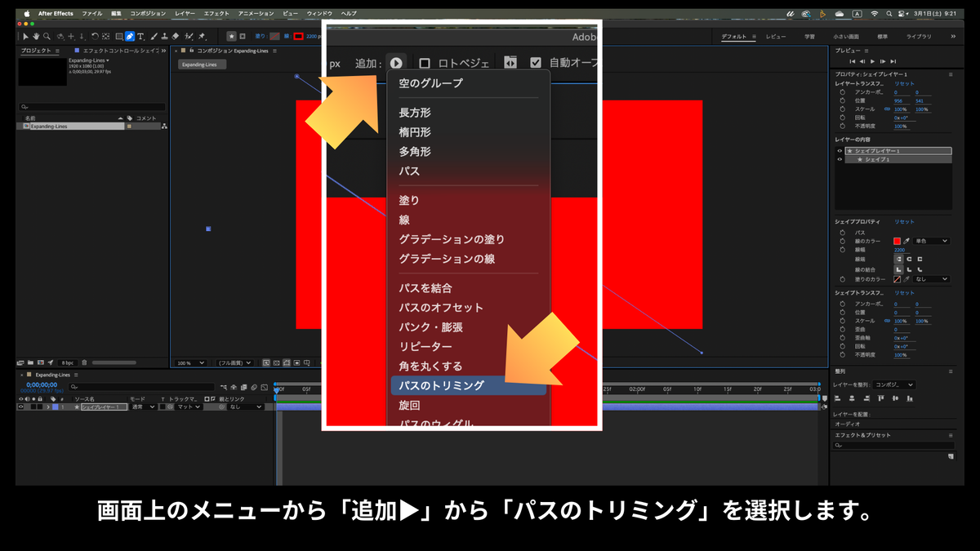The height and width of the screenshot is (551, 980).
Task: Pick fill color with 塗りのカラー eyedropper
Action: tap(906, 279)
